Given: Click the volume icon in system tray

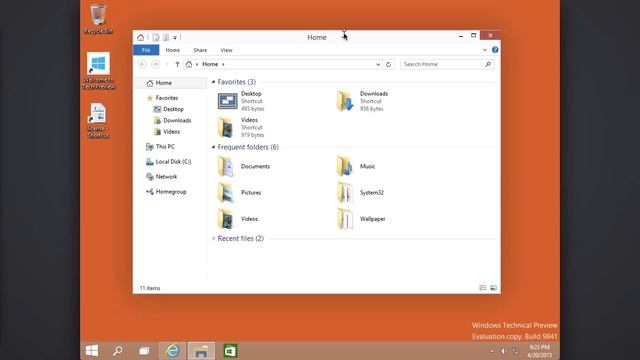Looking at the screenshot, I should (x=503, y=351).
